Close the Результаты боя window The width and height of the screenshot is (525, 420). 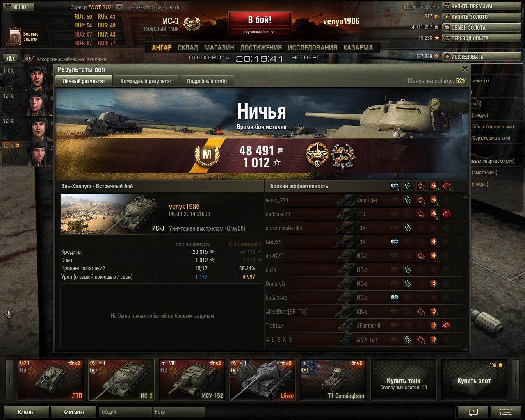tap(465, 69)
